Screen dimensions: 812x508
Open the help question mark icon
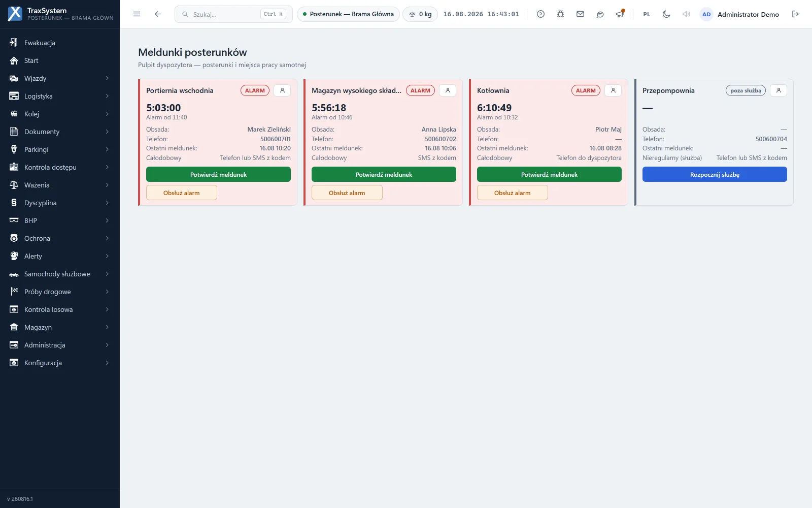tap(540, 14)
